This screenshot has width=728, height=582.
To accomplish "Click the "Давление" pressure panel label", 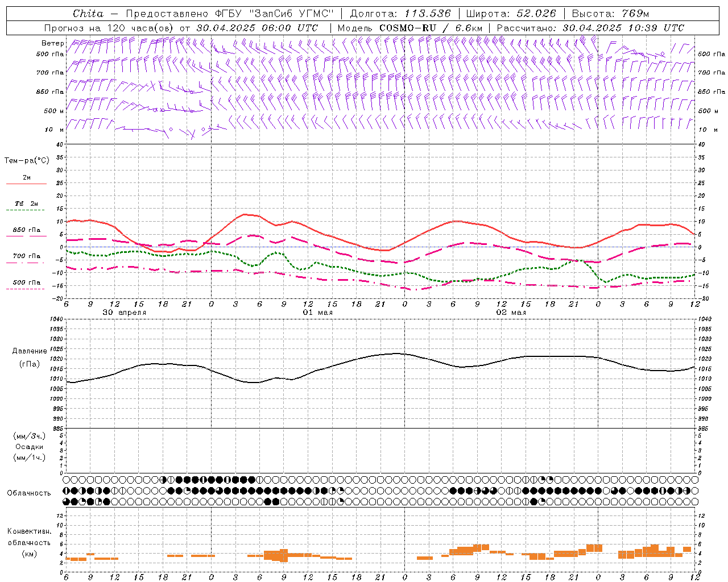I will tap(30, 351).
